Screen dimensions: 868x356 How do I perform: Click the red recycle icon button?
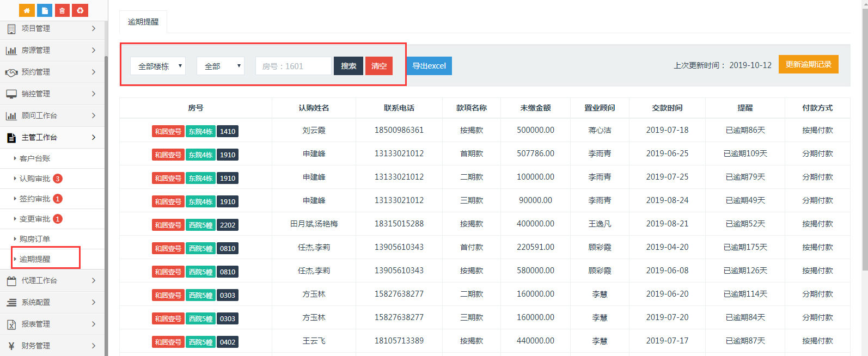coord(80,10)
